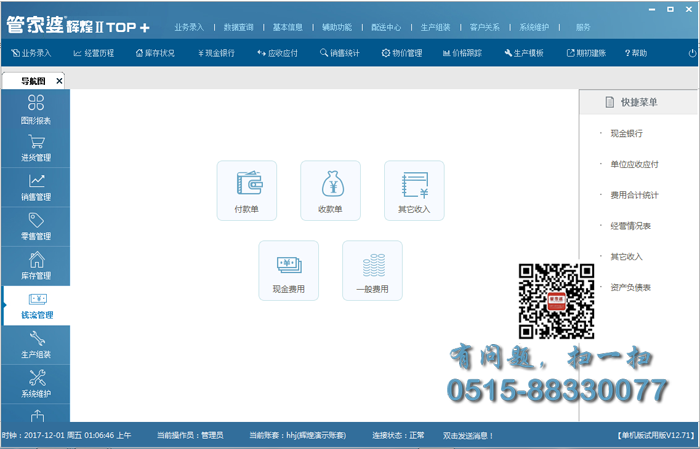Open 价格跟踪 toolbar item
The width and height of the screenshot is (700, 449).
[x=462, y=53]
